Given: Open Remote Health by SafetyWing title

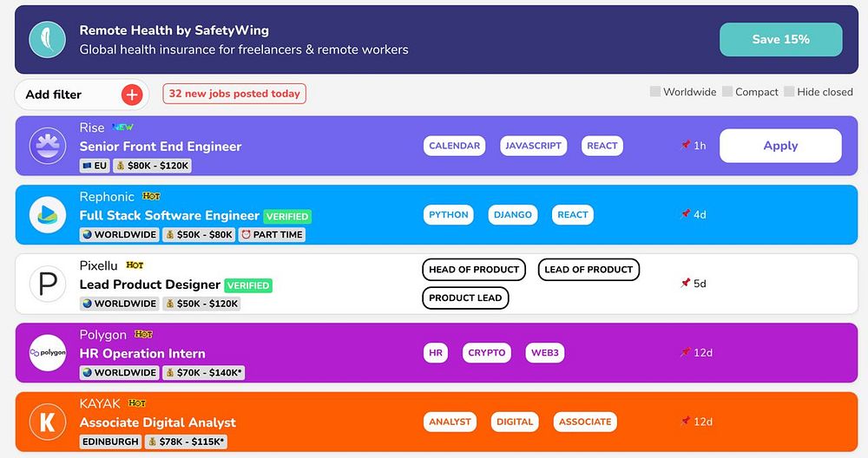Looking at the screenshot, I should (174, 30).
